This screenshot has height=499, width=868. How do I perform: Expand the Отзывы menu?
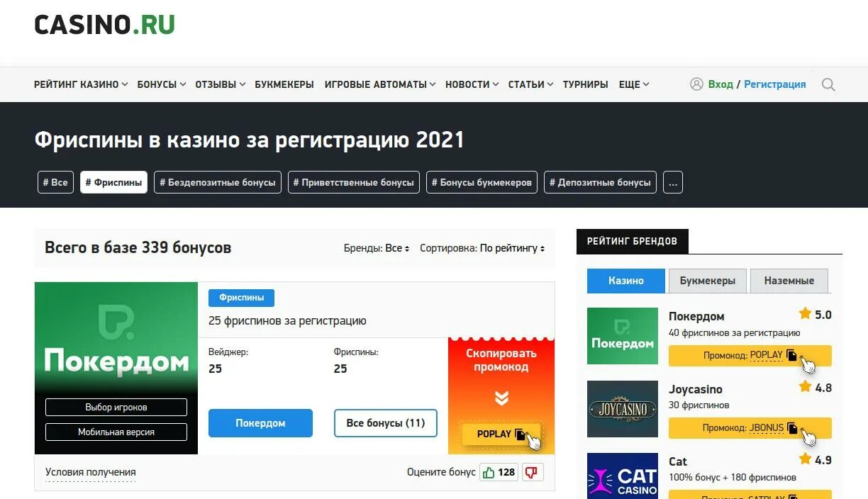pos(221,84)
